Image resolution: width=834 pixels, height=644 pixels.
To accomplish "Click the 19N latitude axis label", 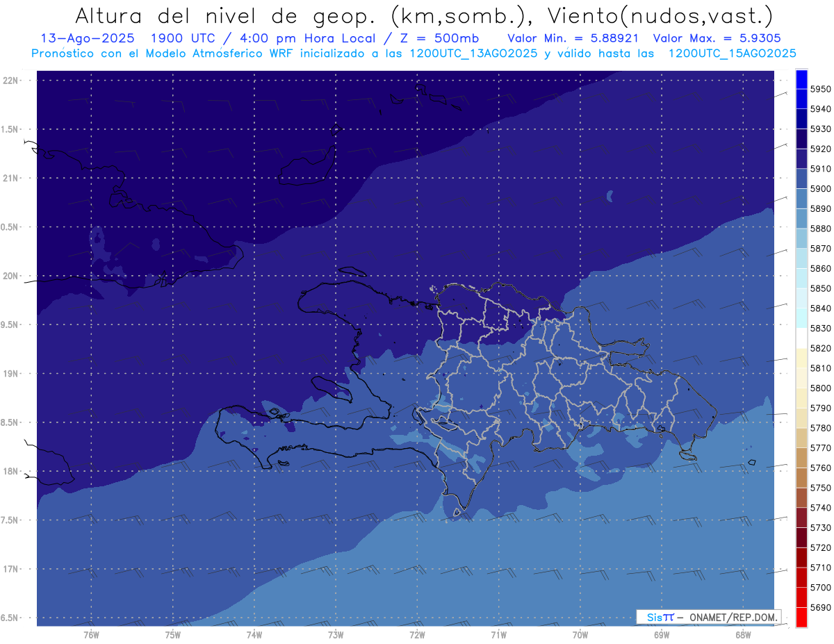I will coord(11,374).
